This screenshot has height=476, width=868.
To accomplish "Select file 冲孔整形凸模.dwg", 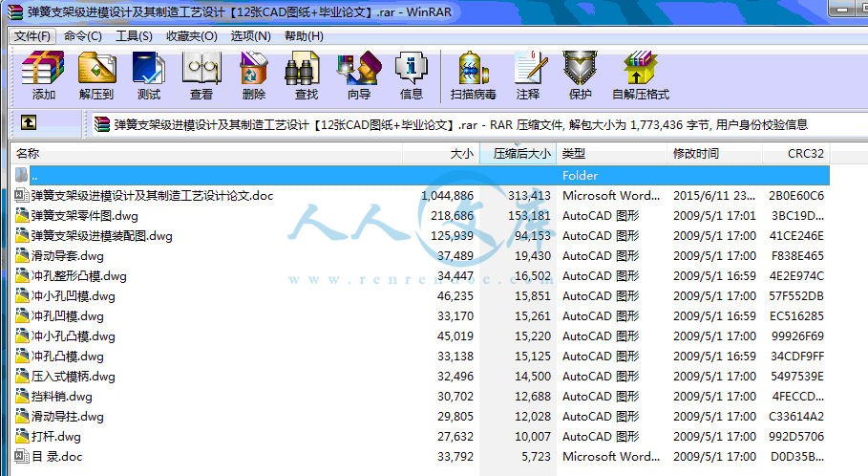I will pyautogui.click(x=78, y=276).
